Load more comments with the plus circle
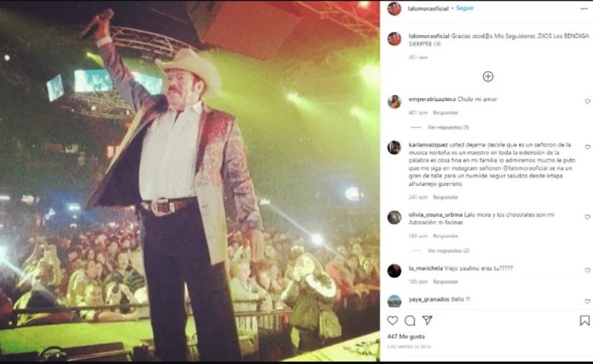The height and width of the screenshot is (364, 593). pyautogui.click(x=488, y=76)
